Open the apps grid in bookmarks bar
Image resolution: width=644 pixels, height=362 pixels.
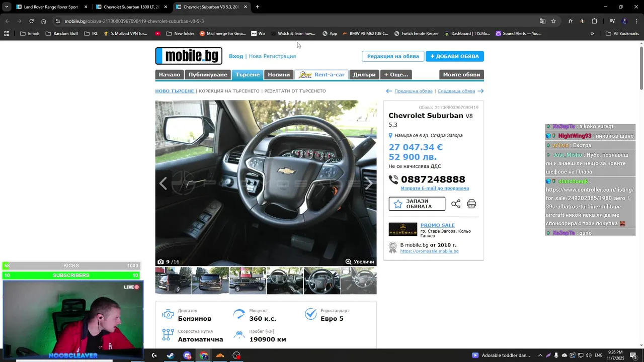[7, 34]
